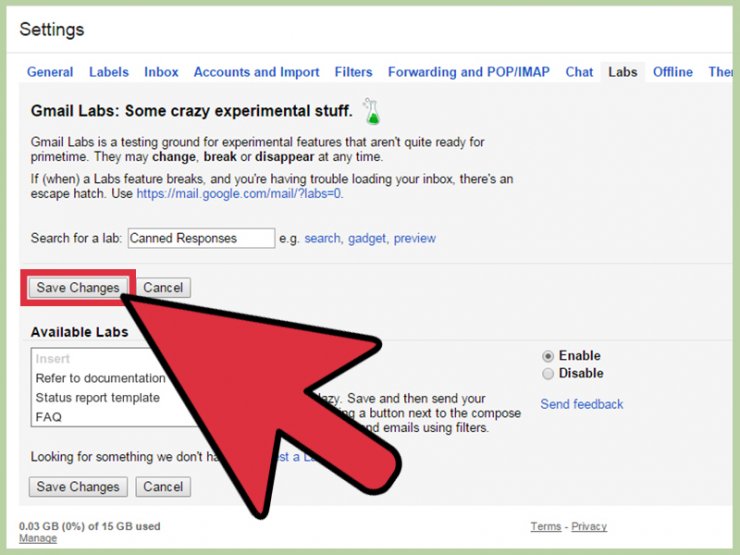Open the General settings tab
The width and height of the screenshot is (740, 555).
point(50,72)
